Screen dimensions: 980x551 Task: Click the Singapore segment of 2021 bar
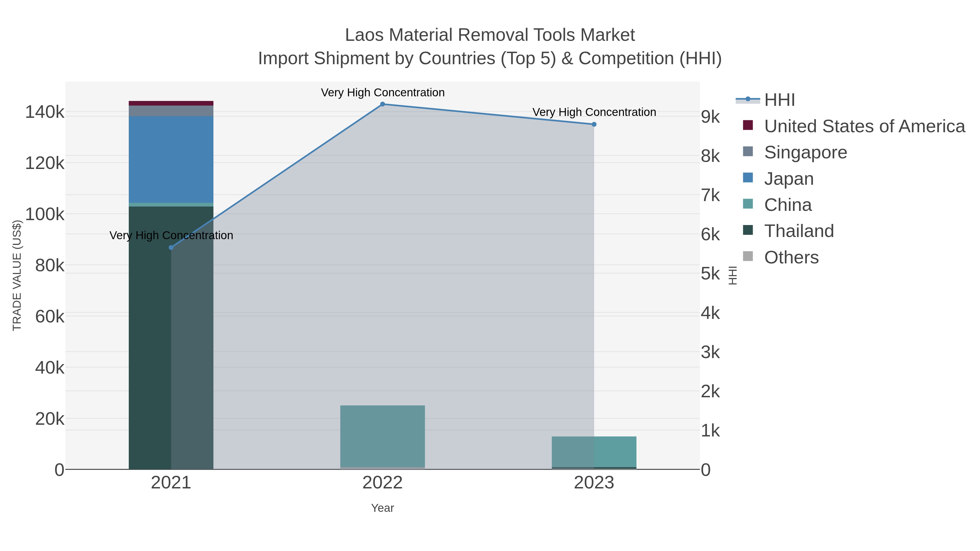[x=171, y=111]
